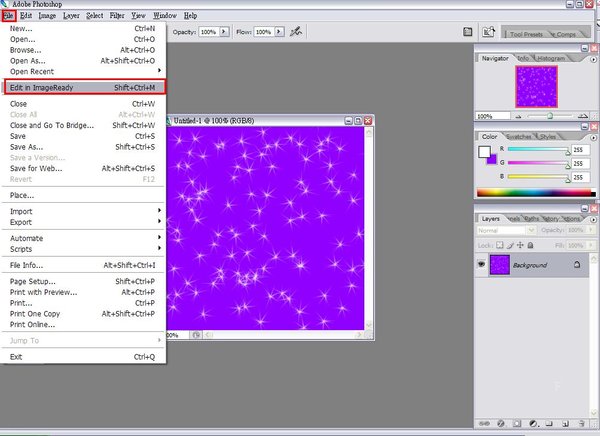
Task: Click the B value 255 field
Action: coord(580,177)
